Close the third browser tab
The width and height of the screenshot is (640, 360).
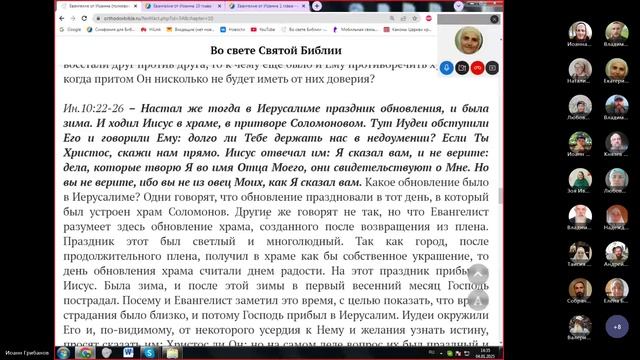(303, 6)
